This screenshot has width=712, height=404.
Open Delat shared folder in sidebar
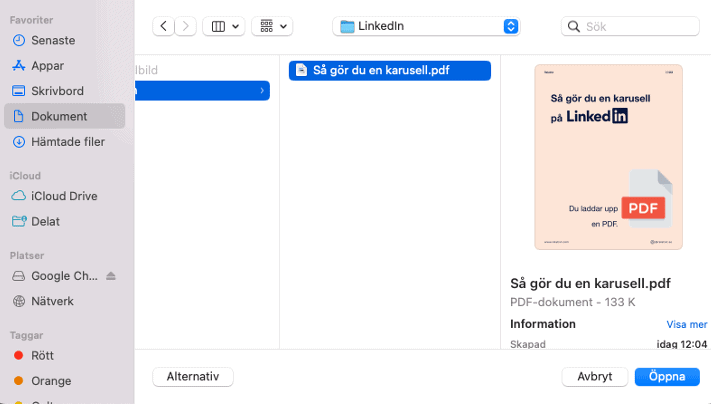click(64, 222)
